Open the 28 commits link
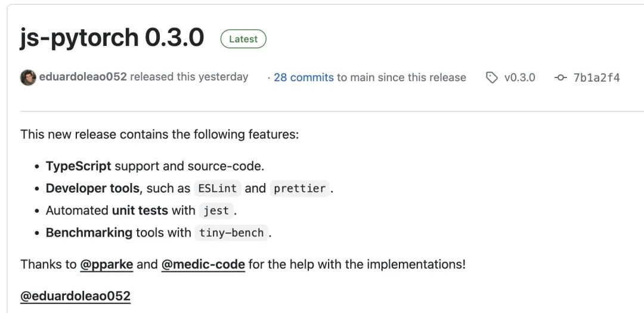644x313 pixels. coord(304,78)
